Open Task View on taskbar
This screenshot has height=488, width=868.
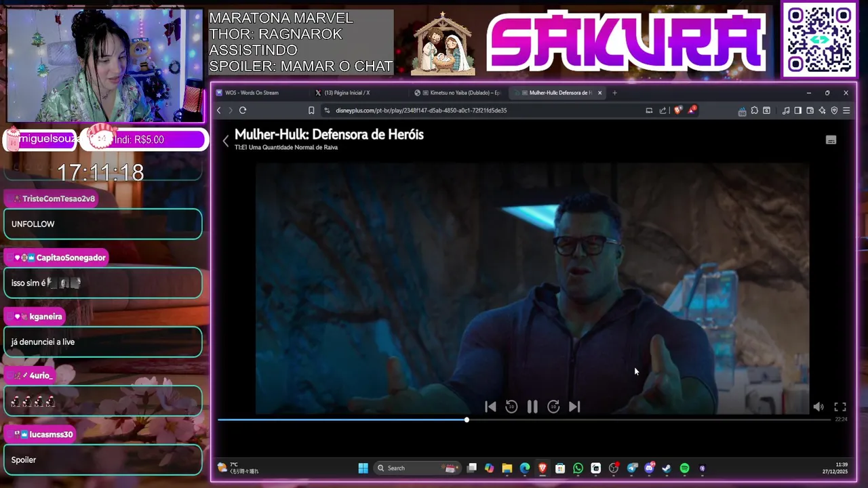pos(472,468)
